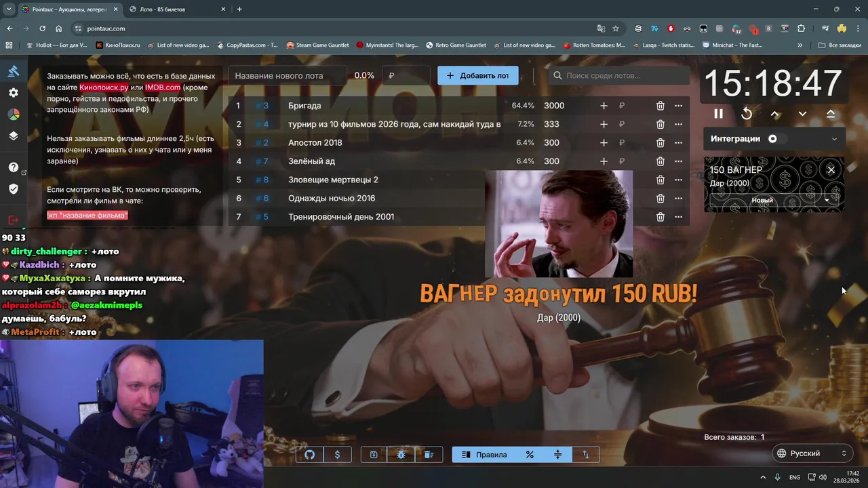Delete the Апостол 2018 lot
This screenshot has width=868, height=488.
[x=660, y=142]
